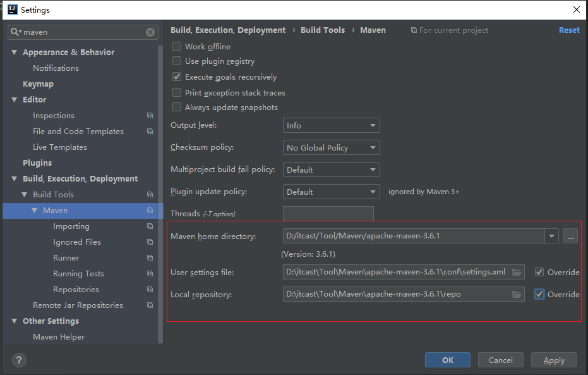The height and width of the screenshot is (375, 588).
Task: Browse for local repository folder
Action: tap(517, 295)
